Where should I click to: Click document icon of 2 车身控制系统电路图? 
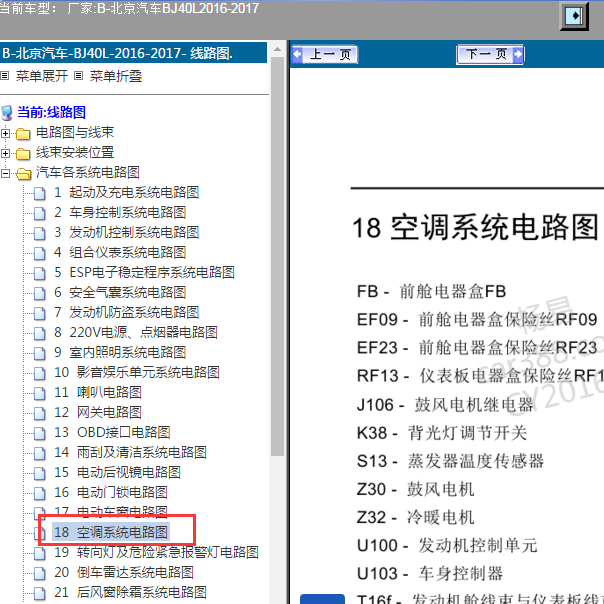(x=39, y=213)
